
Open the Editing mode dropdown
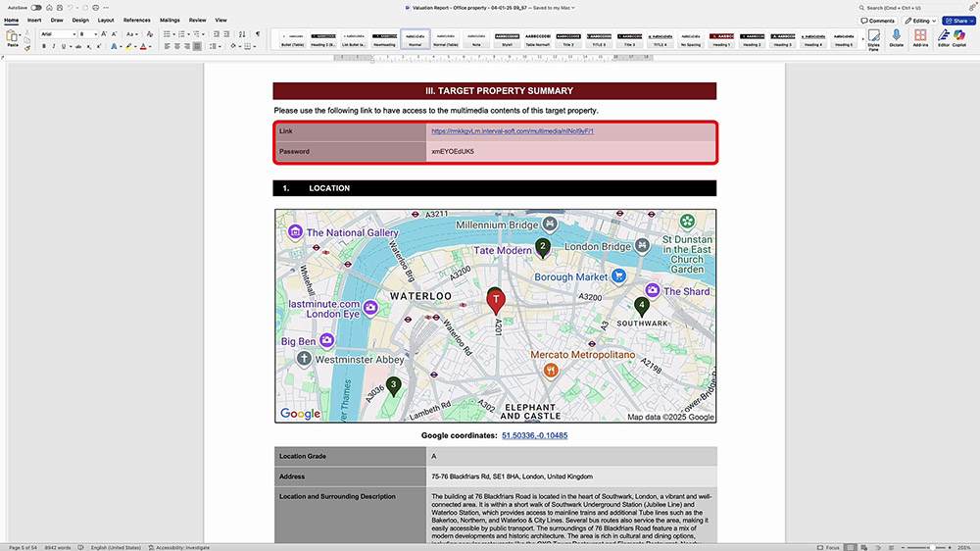(x=920, y=21)
